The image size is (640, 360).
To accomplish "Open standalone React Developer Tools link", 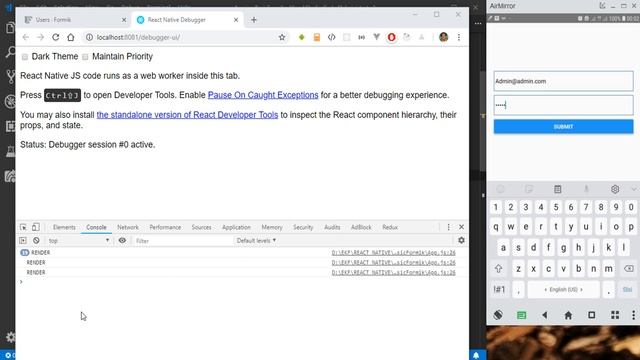I will tap(187, 115).
